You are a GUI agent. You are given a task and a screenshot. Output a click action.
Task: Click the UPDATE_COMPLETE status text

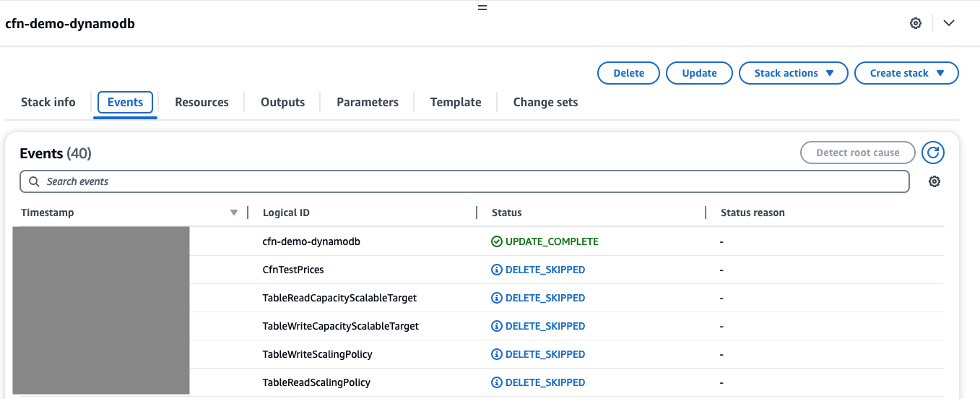click(x=552, y=241)
